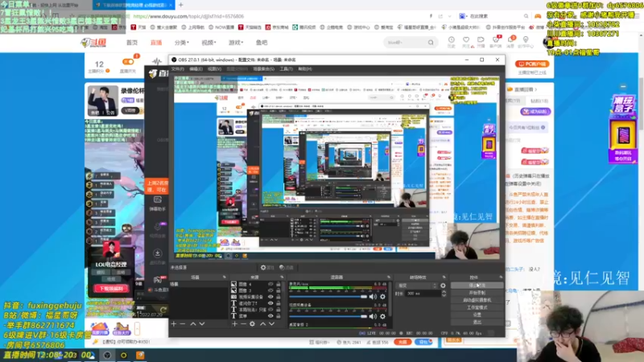
Task: Click the transition duration 300 ms field
Action: [x=423, y=294]
